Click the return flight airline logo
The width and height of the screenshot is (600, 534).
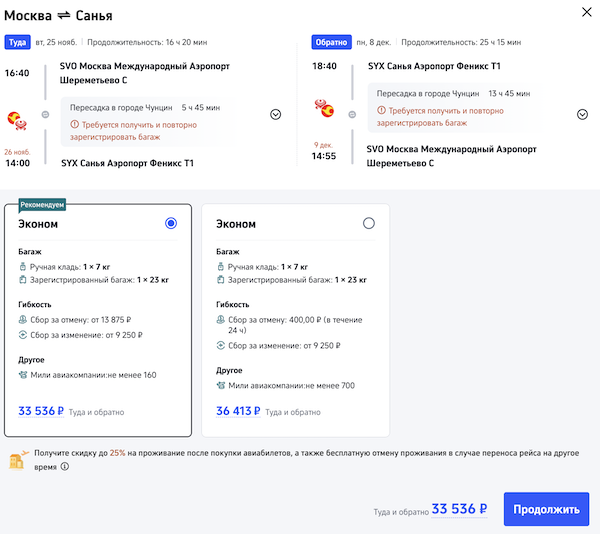click(x=325, y=107)
